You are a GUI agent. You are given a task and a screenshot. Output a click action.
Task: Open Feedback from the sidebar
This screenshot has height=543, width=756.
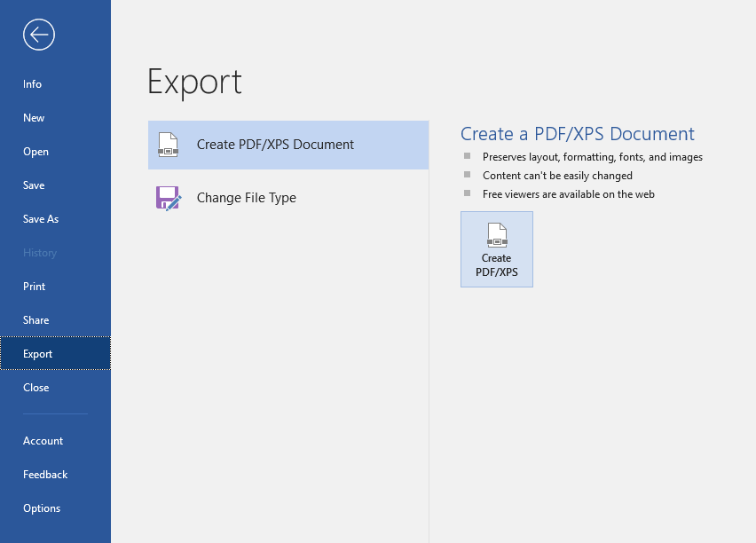click(x=45, y=475)
